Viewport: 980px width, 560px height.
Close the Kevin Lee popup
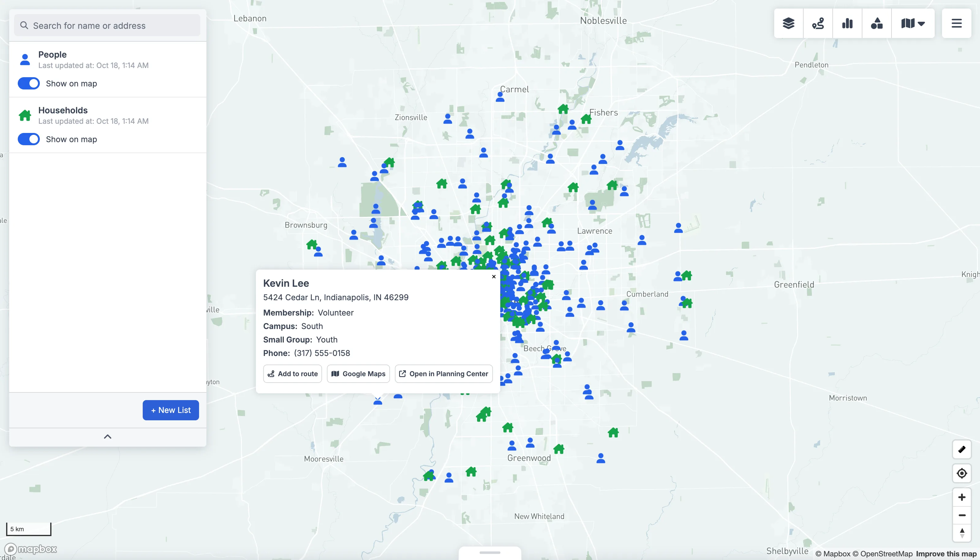[x=494, y=277]
